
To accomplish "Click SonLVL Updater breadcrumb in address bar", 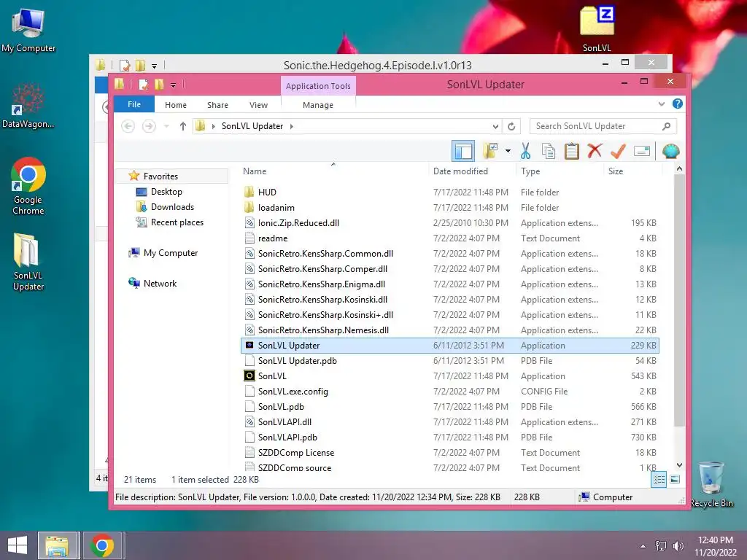I will point(252,126).
